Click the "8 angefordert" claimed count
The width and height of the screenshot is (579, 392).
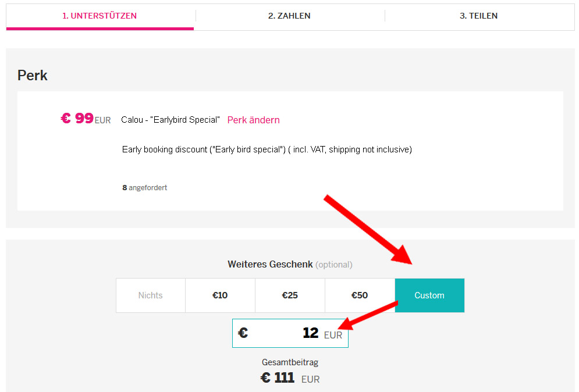coord(144,188)
